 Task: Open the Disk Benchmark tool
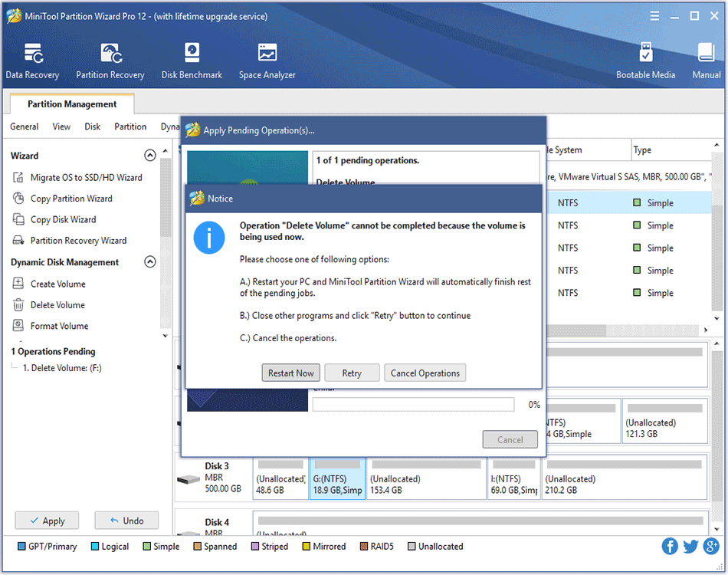coord(192,61)
